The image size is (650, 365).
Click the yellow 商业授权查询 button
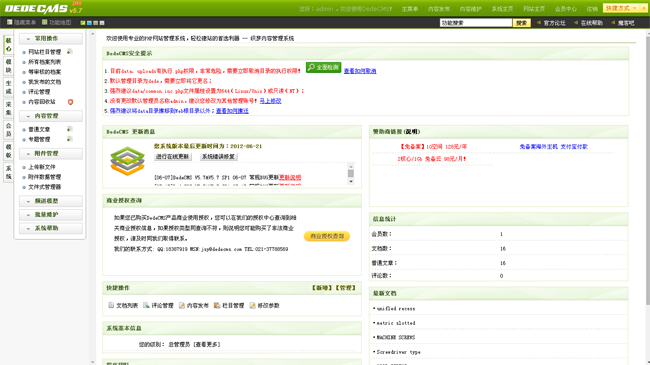click(327, 236)
